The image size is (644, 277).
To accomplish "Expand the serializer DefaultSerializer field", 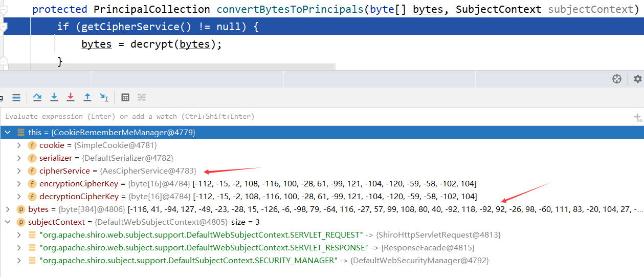I will [19, 158].
